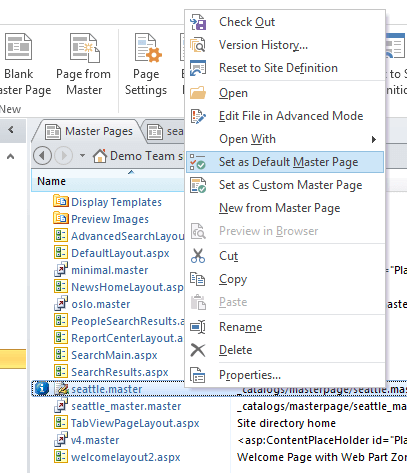The height and width of the screenshot is (473, 407).
Task: Select the welcomelayout2.aspx file name
Action: 126,457
